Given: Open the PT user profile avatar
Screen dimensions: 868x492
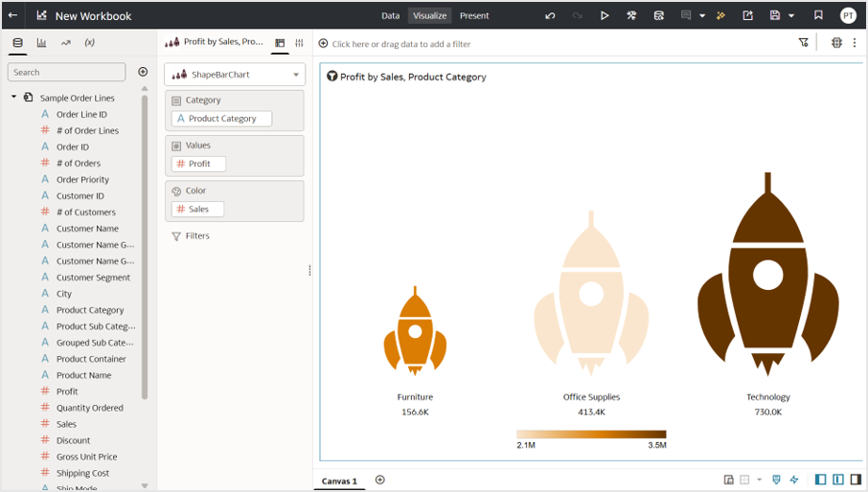Looking at the screenshot, I should [848, 15].
